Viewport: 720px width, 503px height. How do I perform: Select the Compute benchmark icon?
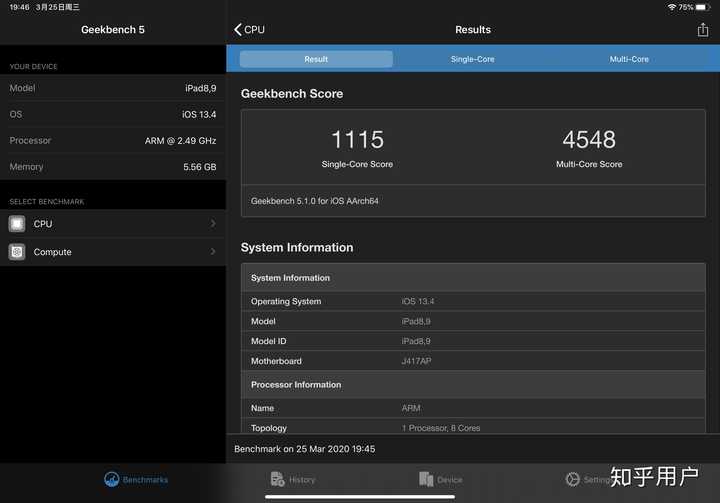(x=17, y=252)
